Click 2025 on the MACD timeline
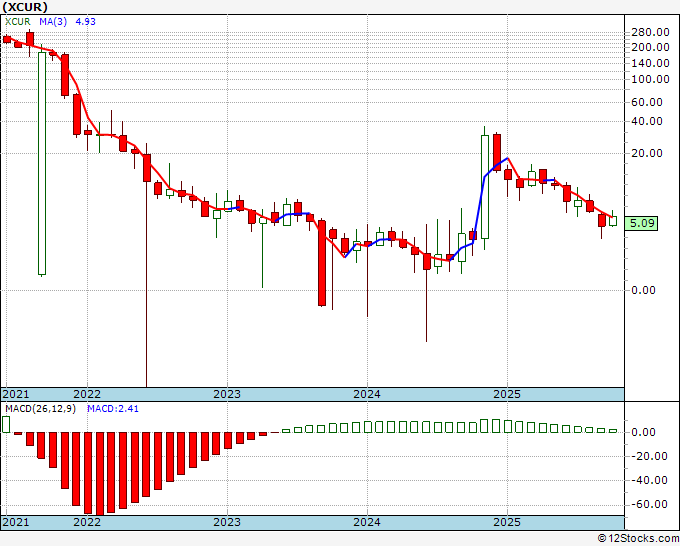 point(507,522)
